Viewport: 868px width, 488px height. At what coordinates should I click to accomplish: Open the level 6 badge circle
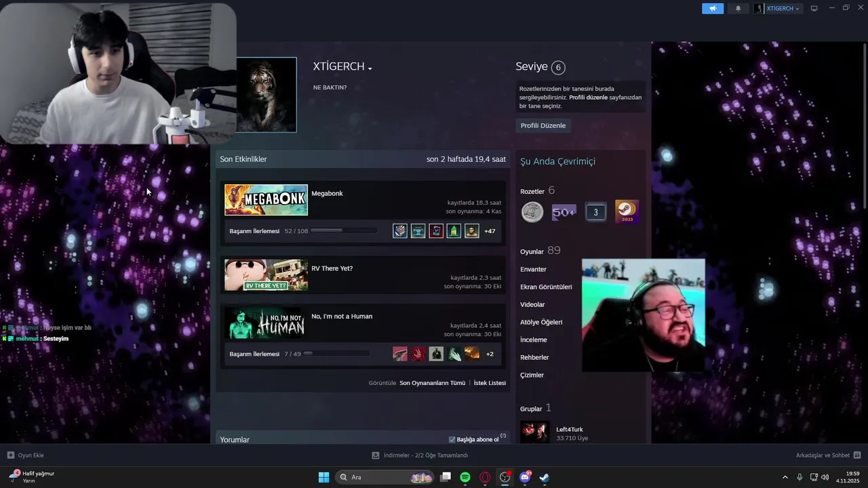(x=558, y=67)
